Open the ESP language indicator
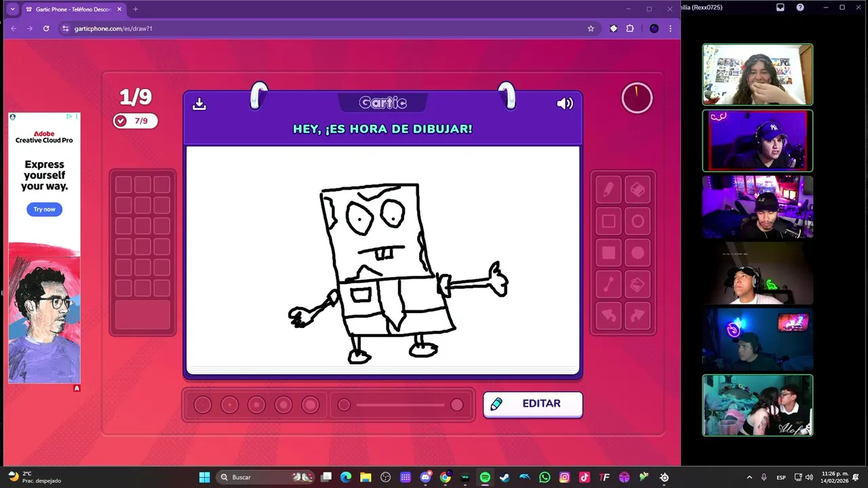The image size is (868, 488). pos(781,478)
